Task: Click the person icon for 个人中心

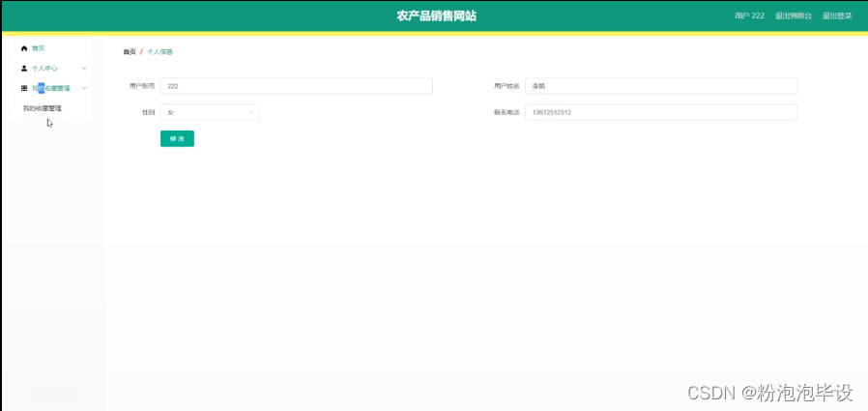Action: point(24,69)
